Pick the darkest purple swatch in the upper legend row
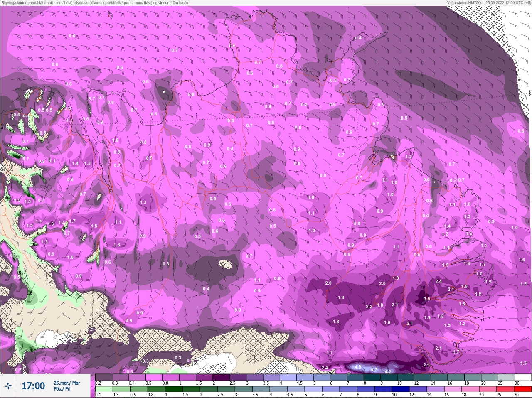The image size is (532, 398). tap(222, 377)
